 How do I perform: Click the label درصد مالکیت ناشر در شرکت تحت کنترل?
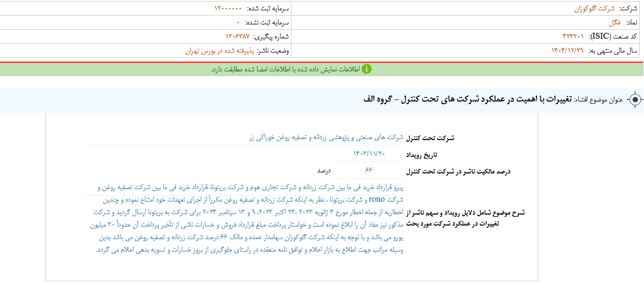coord(459,171)
